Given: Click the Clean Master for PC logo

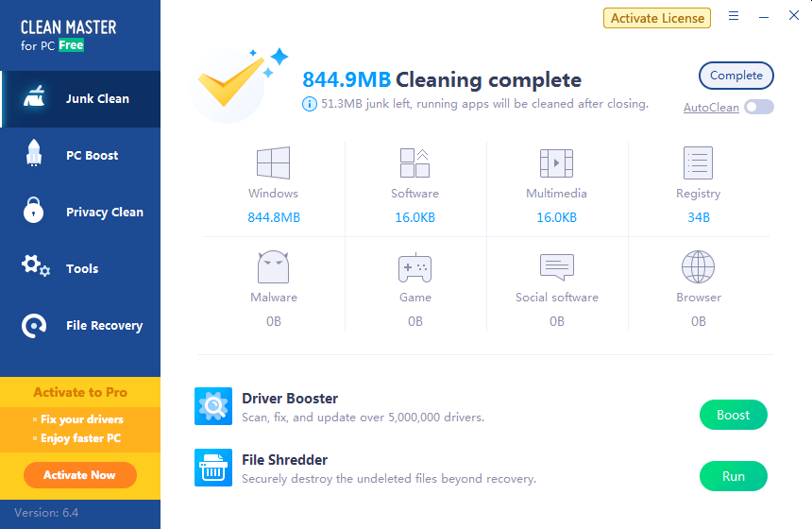Looking at the screenshot, I should coord(68,35).
